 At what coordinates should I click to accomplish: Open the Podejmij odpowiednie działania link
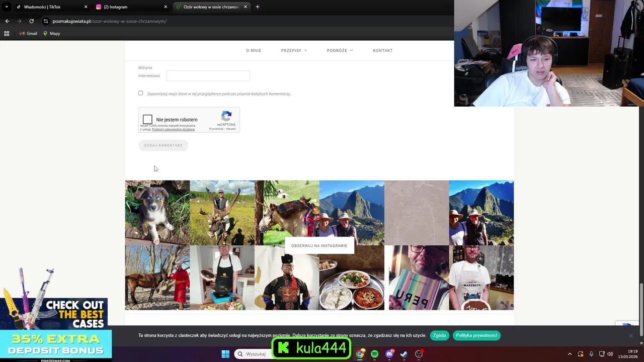(x=173, y=129)
